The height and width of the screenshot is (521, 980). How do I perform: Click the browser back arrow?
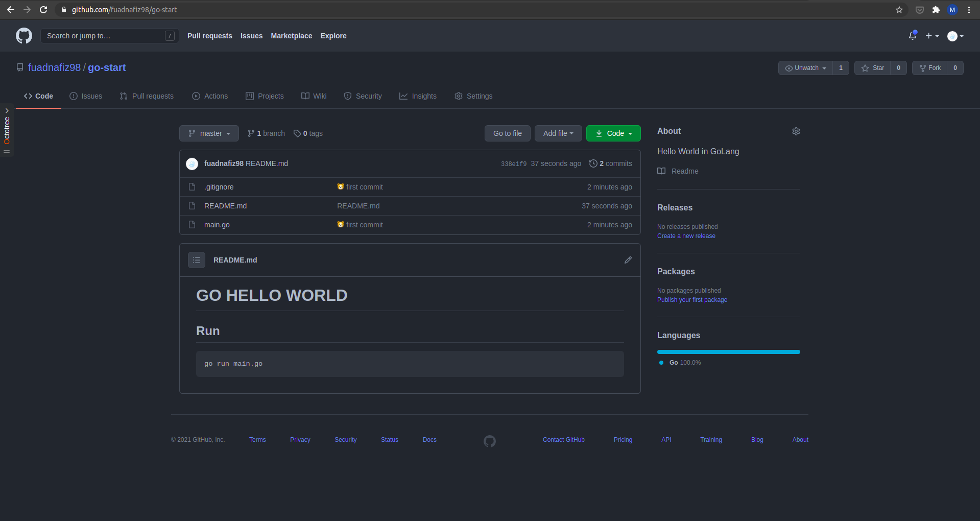(11, 10)
